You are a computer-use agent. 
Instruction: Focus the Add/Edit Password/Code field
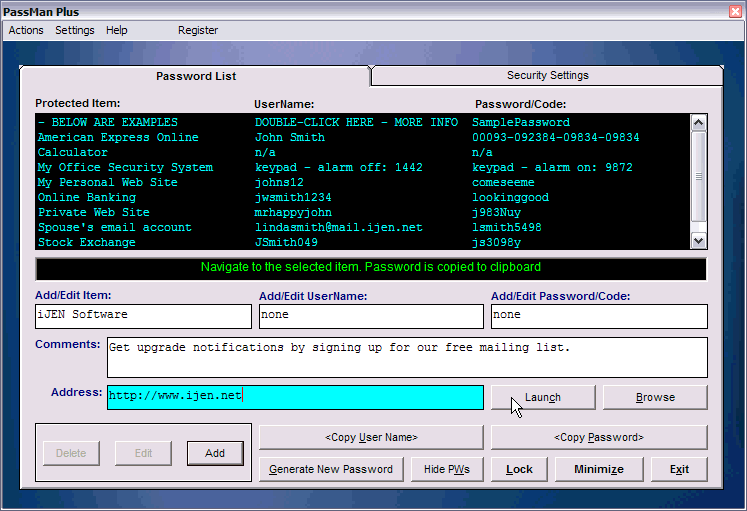click(x=599, y=316)
